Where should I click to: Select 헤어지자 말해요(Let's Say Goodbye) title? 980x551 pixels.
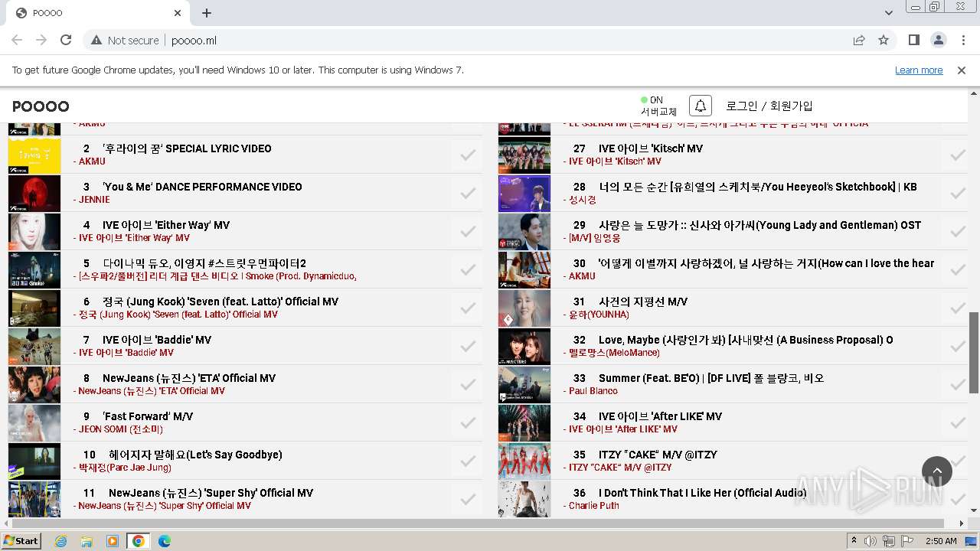pyautogui.click(x=195, y=455)
